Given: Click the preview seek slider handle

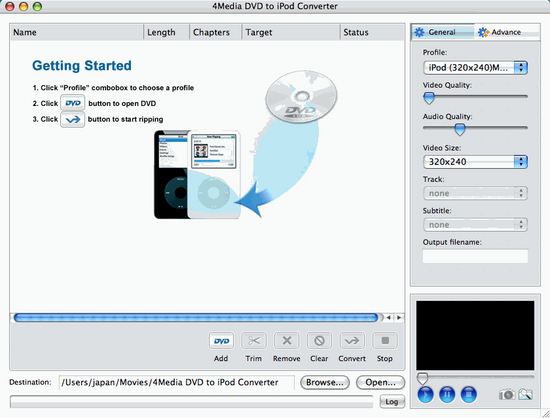Looking at the screenshot, I should pyautogui.click(x=423, y=378).
